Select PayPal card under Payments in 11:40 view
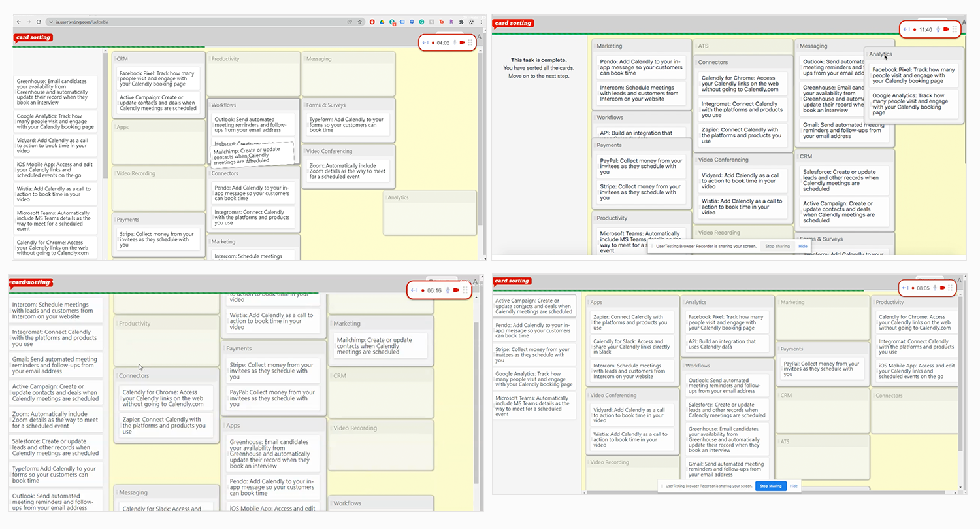Viewport: 980px width, 529px height. click(642, 166)
